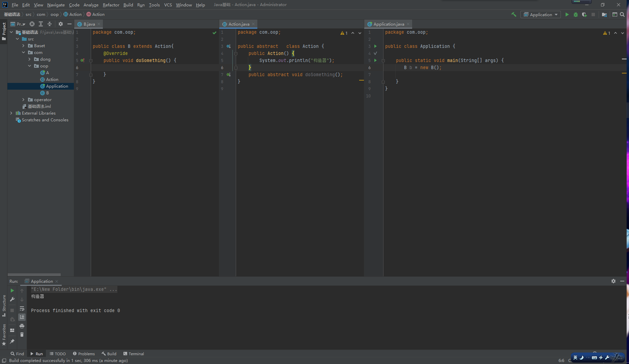Run Application with the green play icon

(567, 14)
